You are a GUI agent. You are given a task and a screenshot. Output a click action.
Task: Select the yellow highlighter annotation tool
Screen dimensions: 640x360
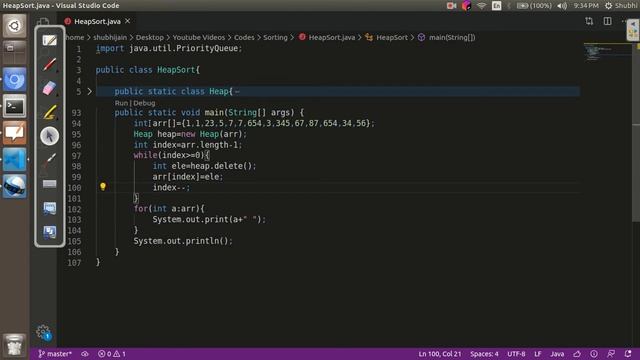[49, 112]
